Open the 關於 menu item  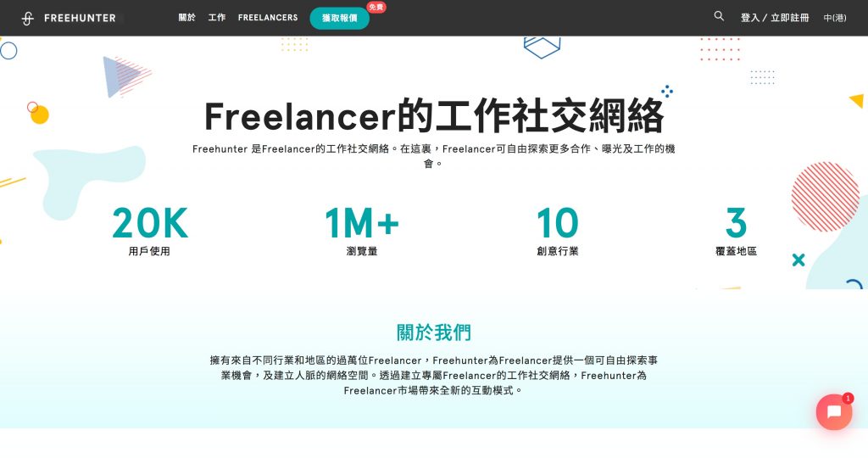pyautogui.click(x=186, y=18)
